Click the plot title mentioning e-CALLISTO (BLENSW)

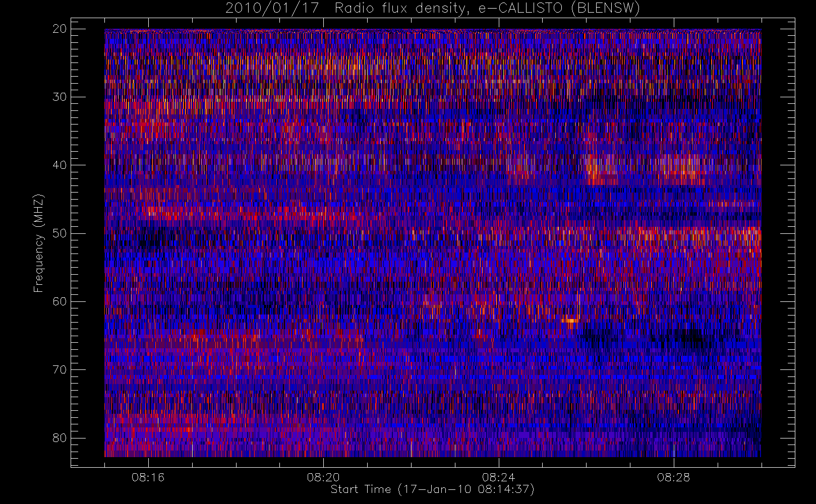coord(433,9)
